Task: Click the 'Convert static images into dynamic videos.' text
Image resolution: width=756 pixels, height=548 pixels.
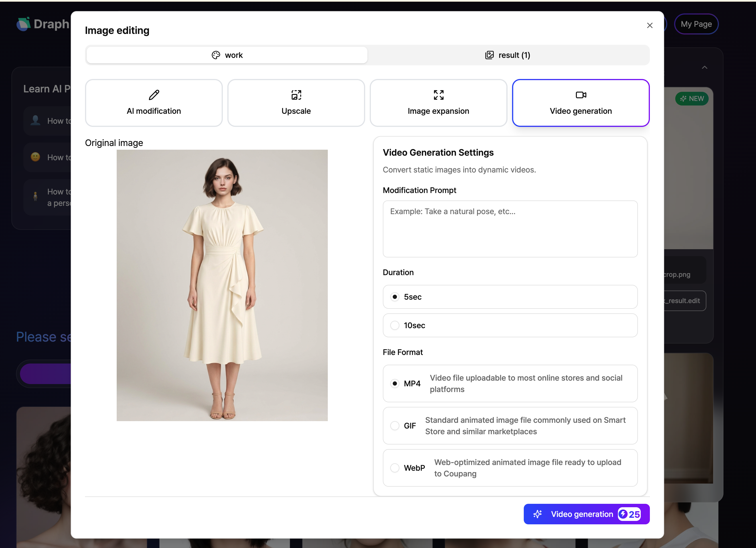Action: point(459,170)
